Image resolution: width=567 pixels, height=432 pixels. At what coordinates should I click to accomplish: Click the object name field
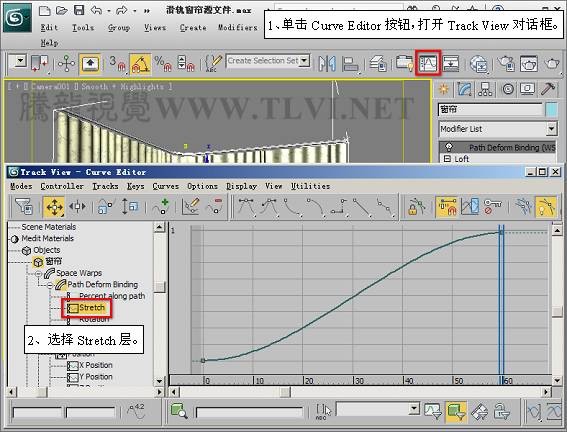click(x=490, y=109)
